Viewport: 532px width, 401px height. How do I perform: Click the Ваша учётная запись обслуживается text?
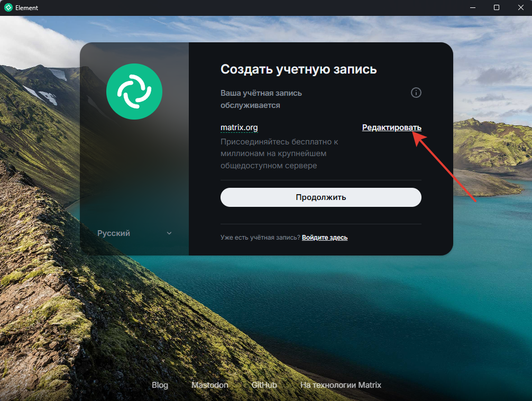[x=261, y=99]
